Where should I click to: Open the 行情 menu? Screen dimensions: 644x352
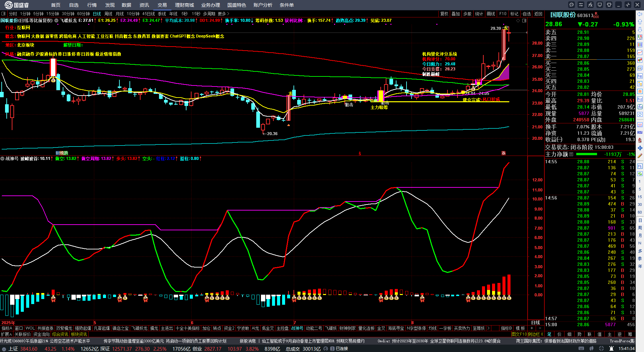point(92,5)
